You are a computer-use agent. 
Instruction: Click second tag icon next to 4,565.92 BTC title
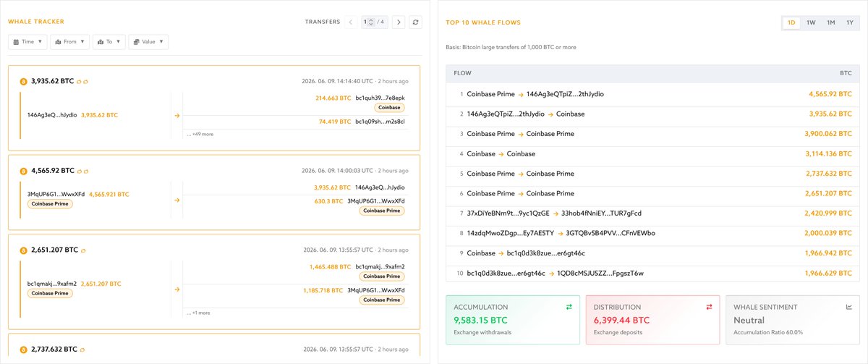click(86, 171)
